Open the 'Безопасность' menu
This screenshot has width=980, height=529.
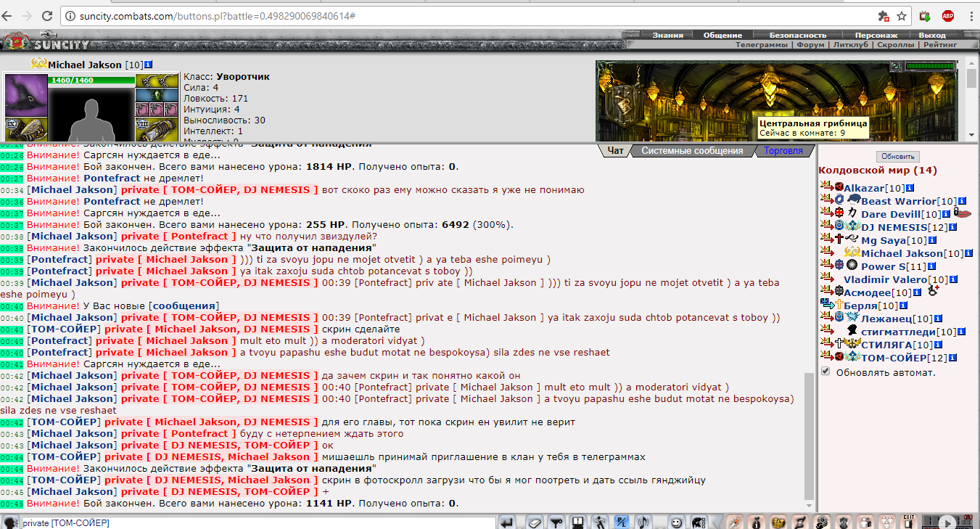point(797,35)
